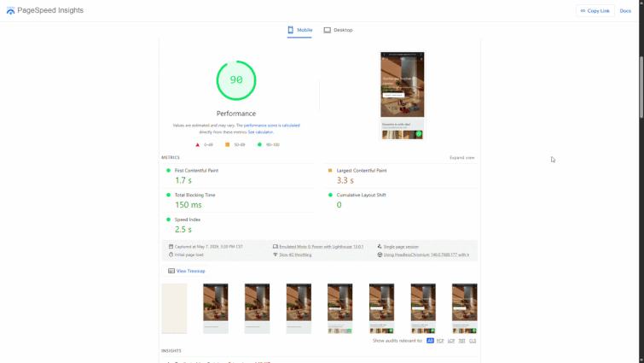Click the Total Blocking Time value 150 ms

click(x=189, y=205)
